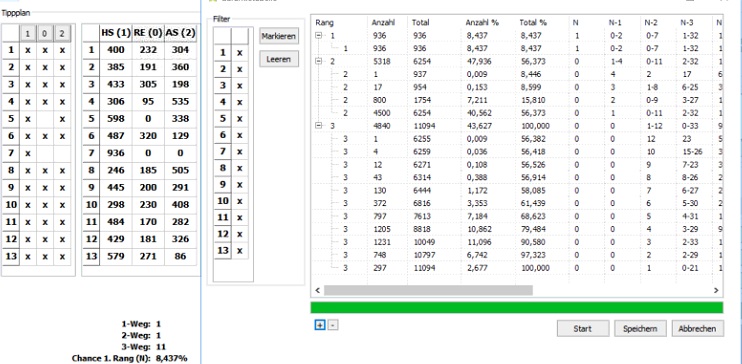Collapse the Rang 1 tree group

click(318, 36)
